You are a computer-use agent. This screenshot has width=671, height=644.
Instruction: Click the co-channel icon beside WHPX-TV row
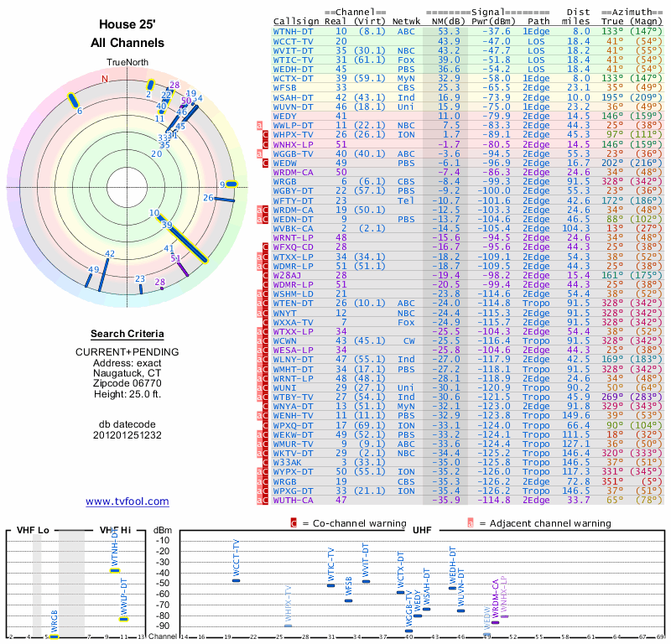point(265,135)
